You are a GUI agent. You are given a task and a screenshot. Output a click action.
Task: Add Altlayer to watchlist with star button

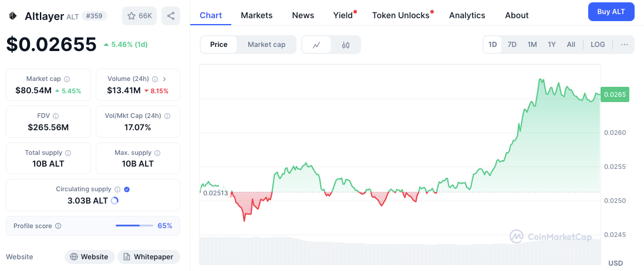(139, 16)
